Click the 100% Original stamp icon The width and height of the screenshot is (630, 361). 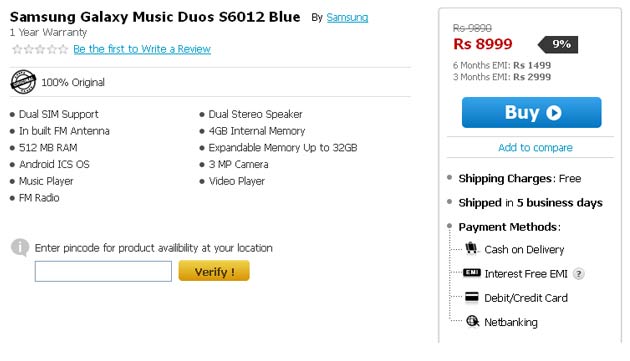[x=23, y=82]
